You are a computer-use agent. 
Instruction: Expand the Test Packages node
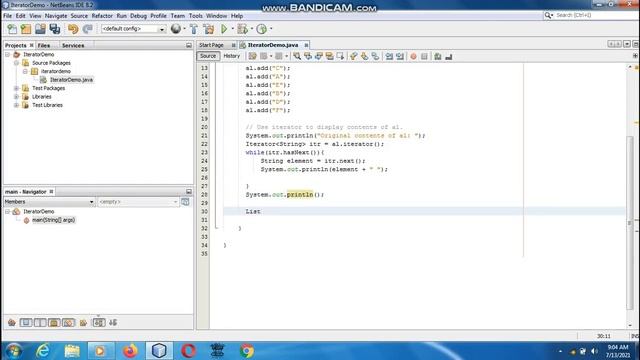16,88
